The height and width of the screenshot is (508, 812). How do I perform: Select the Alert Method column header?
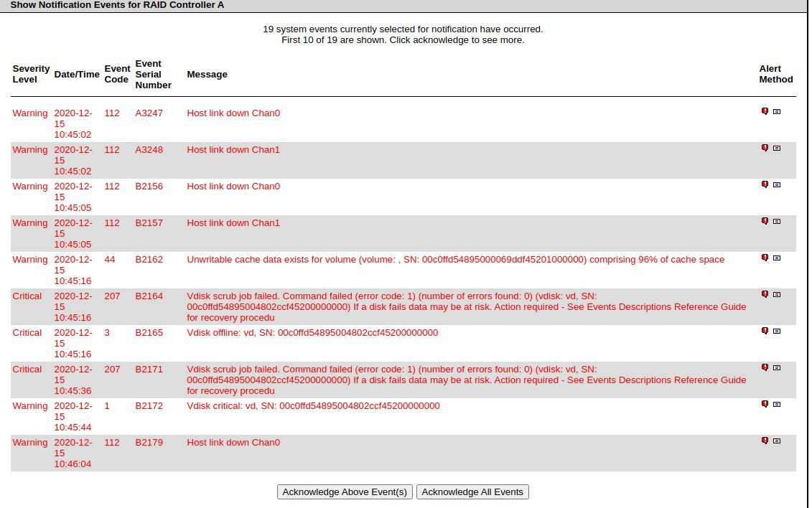pos(776,74)
